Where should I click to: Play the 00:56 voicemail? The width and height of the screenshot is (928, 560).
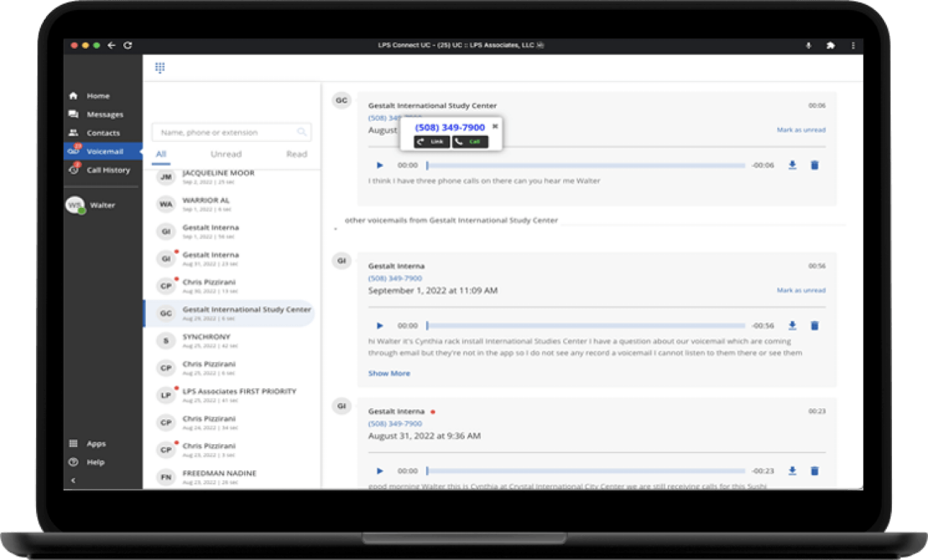(380, 326)
